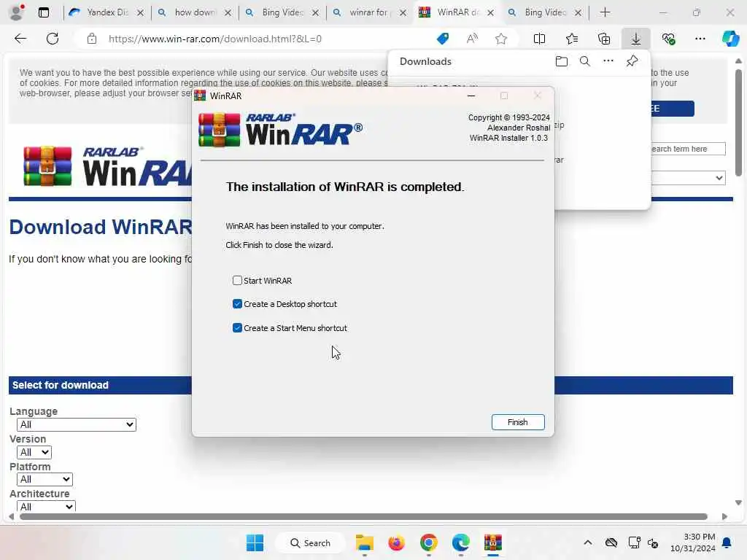Show hidden system tray icons
Image resolution: width=747 pixels, height=560 pixels.
[588, 542]
